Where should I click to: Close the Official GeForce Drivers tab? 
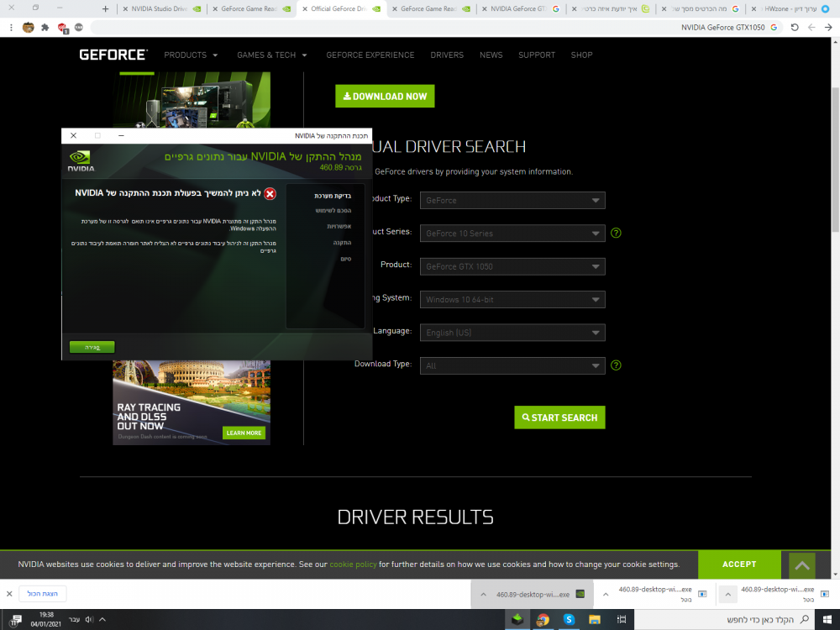pos(305,8)
